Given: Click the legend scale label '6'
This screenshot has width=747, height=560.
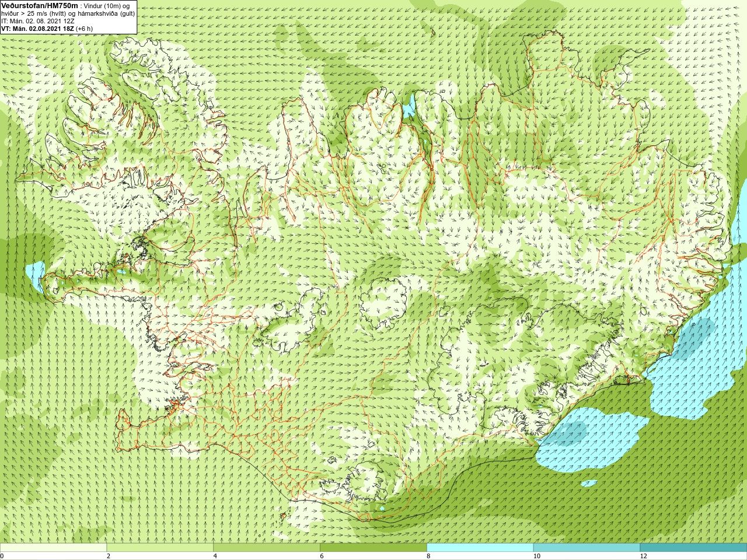Looking at the screenshot, I should pyautogui.click(x=322, y=556).
